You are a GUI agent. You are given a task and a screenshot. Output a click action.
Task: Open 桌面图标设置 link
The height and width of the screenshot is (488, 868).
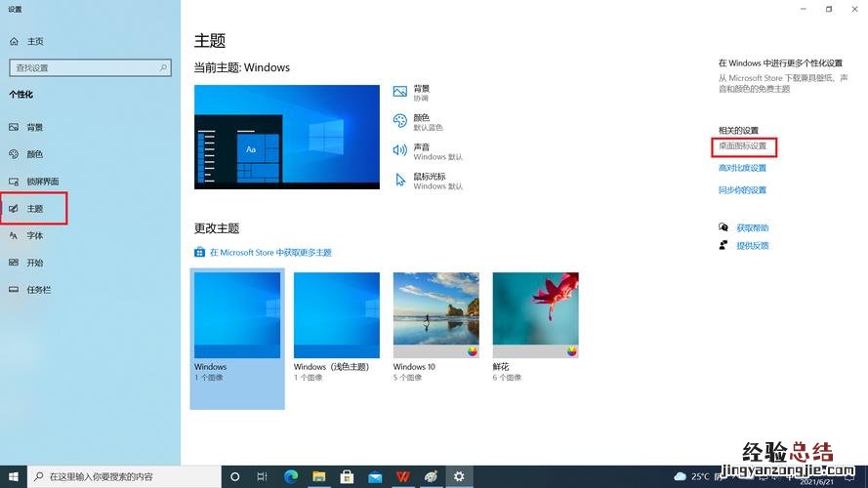tap(742, 146)
